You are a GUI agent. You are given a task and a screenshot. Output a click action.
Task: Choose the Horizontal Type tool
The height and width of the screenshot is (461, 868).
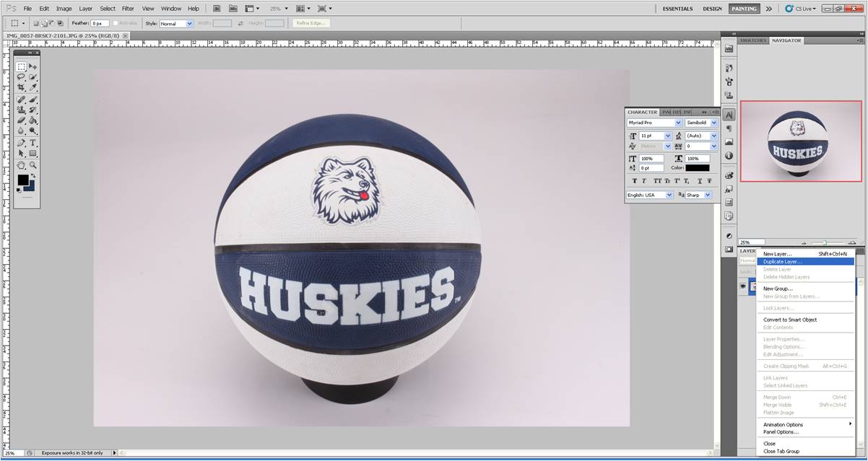(x=33, y=143)
